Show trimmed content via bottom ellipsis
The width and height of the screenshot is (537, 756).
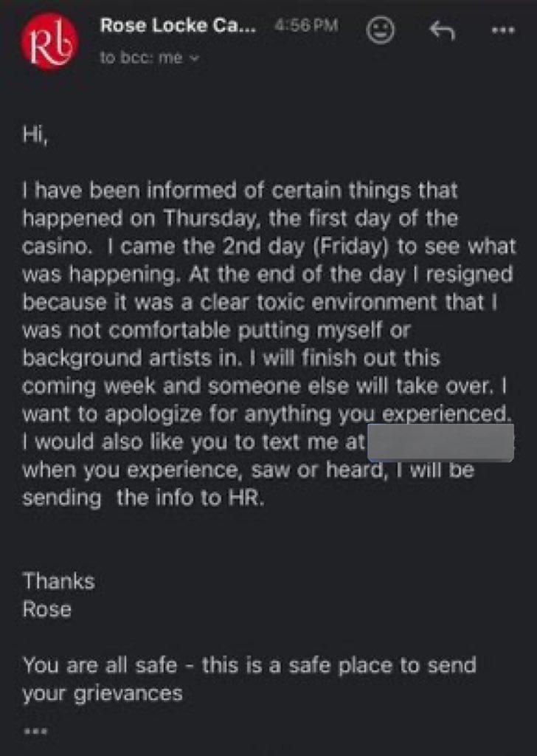[35, 730]
